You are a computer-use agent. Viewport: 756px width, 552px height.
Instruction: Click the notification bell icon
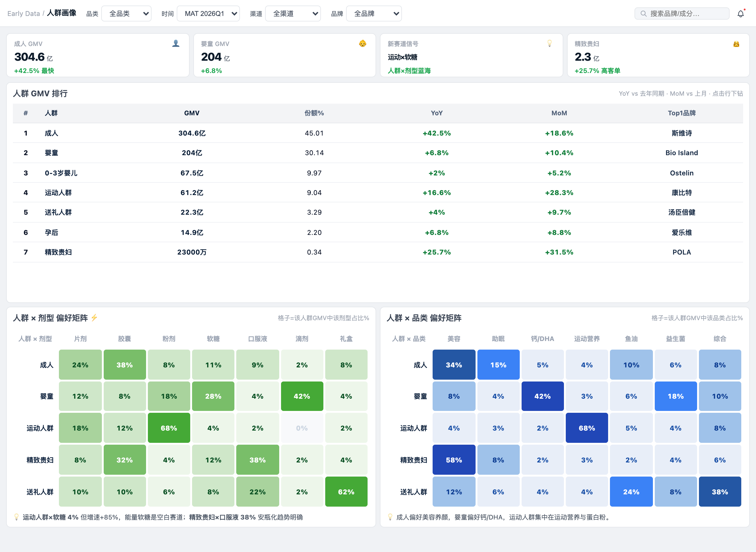(741, 14)
